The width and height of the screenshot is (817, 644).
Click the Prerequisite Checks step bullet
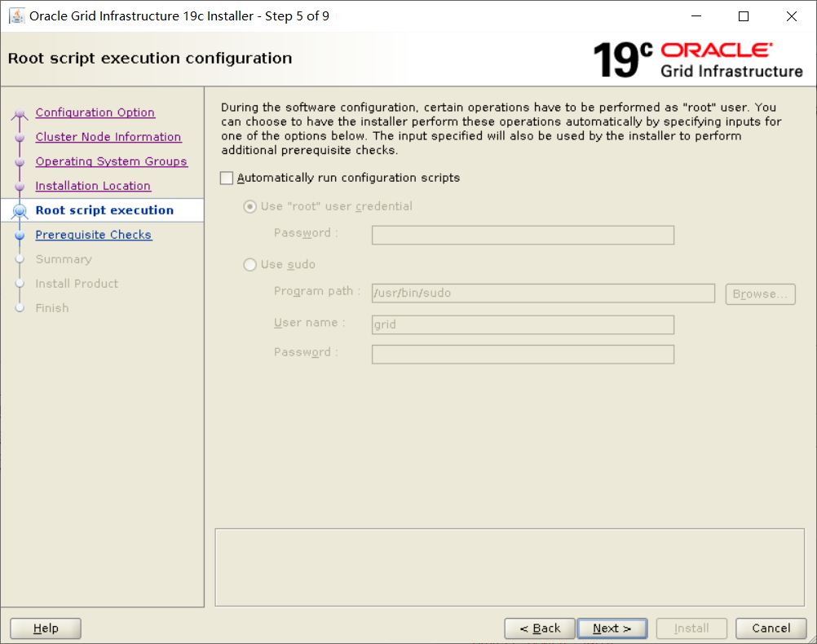click(20, 236)
